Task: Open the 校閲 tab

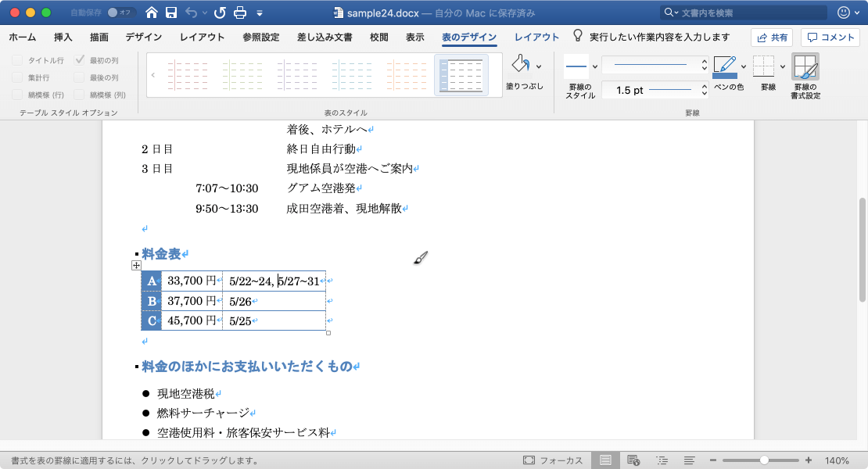Action: 379,37
